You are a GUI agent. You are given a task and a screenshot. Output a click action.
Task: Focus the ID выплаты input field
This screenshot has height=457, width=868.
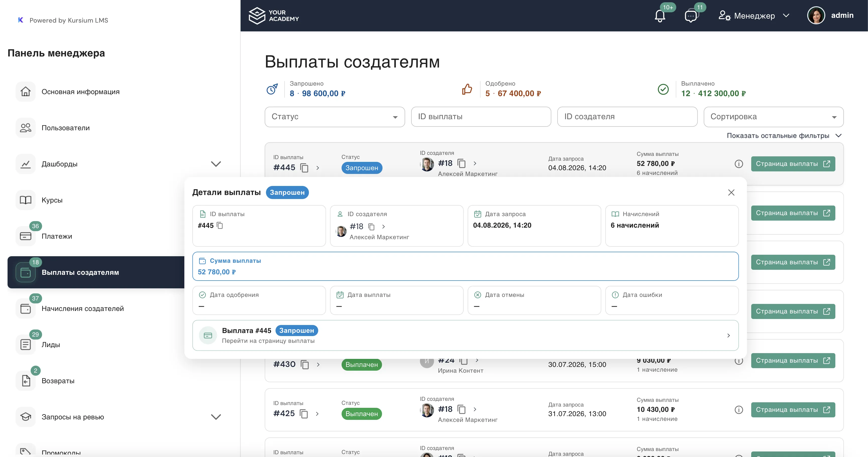481,117
